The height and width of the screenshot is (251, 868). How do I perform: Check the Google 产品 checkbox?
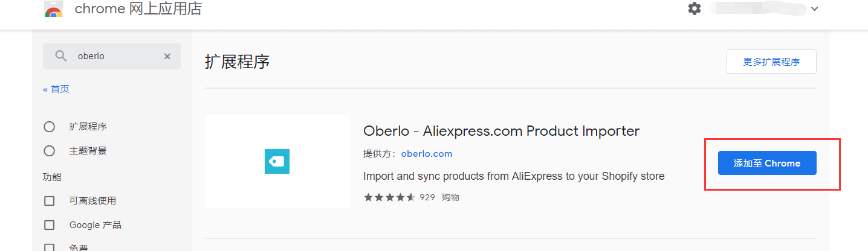(50, 225)
